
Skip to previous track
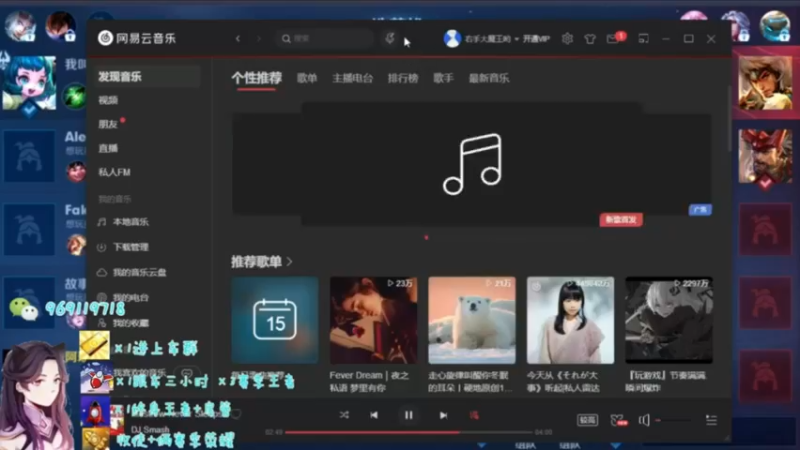374,415
